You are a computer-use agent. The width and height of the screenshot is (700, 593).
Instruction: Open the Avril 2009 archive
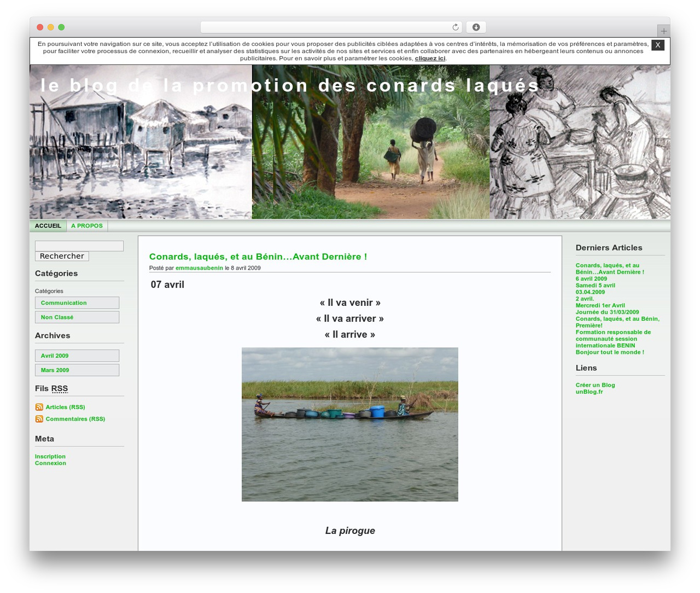point(77,356)
